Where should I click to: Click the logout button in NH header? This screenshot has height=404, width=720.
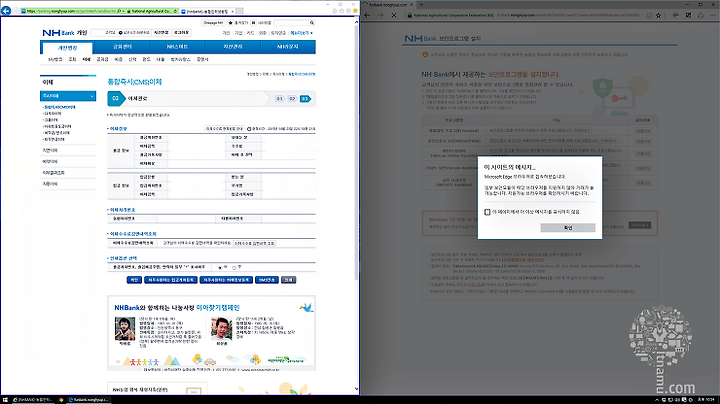[x=181, y=33]
